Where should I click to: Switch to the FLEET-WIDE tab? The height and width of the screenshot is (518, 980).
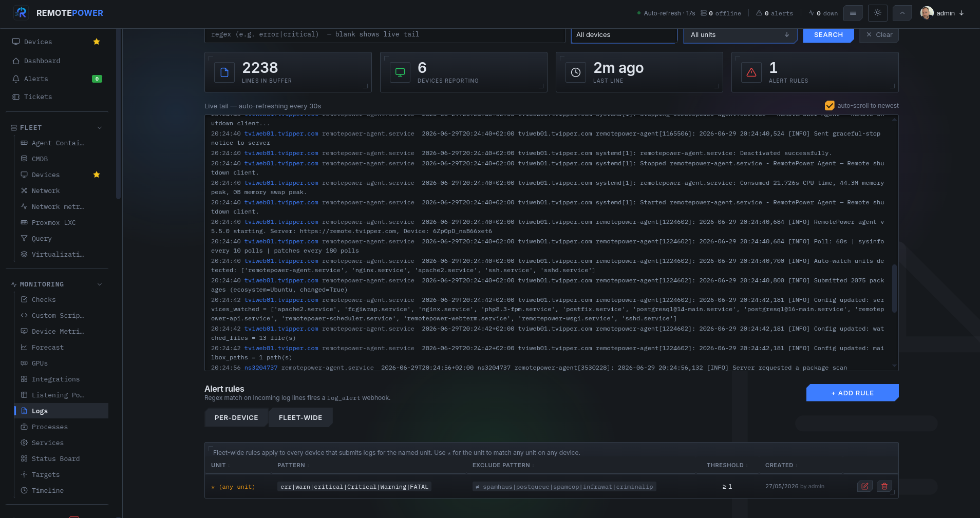coord(300,417)
